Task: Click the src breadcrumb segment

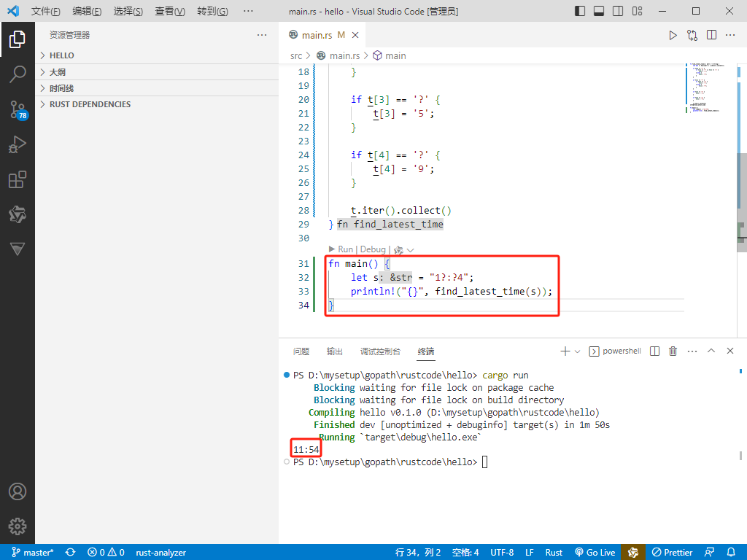Action: pos(296,55)
